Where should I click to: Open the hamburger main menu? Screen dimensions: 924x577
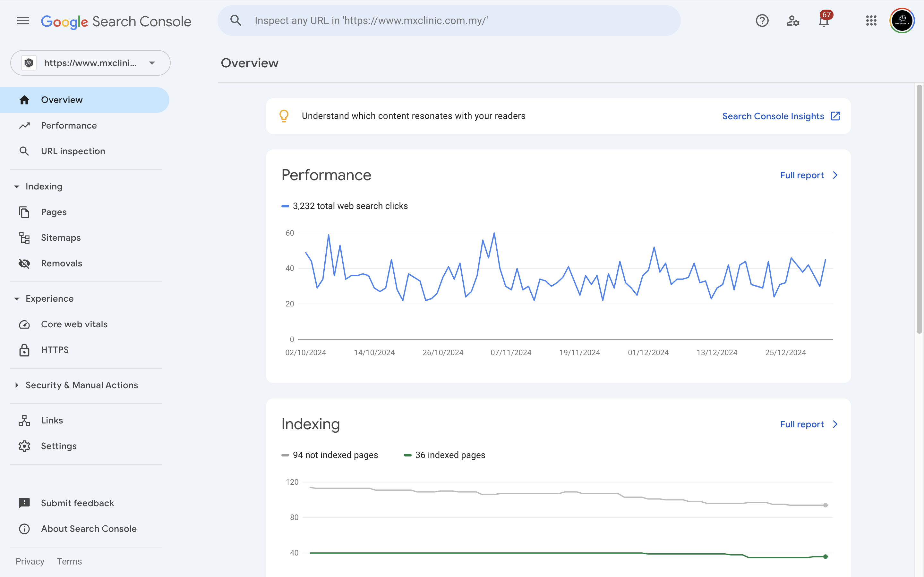(x=23, y=21)
